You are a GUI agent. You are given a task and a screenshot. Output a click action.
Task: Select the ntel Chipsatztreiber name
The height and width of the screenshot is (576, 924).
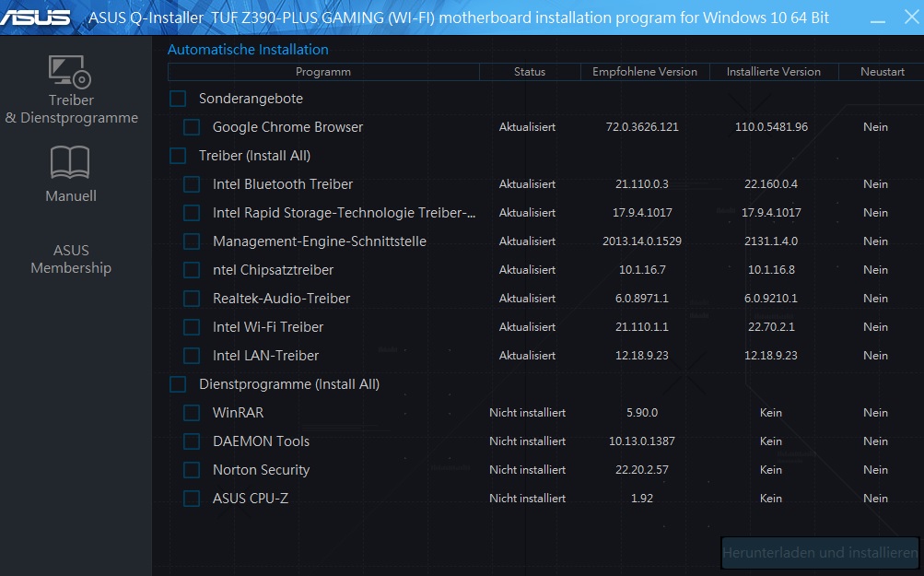click(274, 270)
